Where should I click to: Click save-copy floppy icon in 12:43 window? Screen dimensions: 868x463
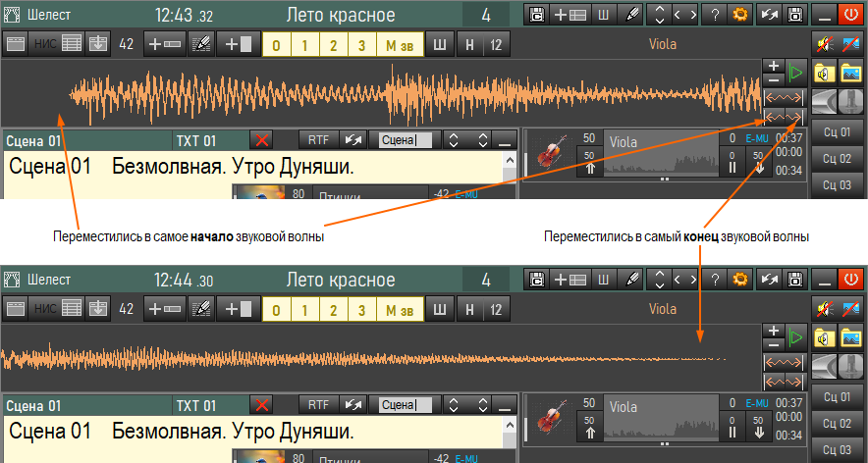coord(536,15)
